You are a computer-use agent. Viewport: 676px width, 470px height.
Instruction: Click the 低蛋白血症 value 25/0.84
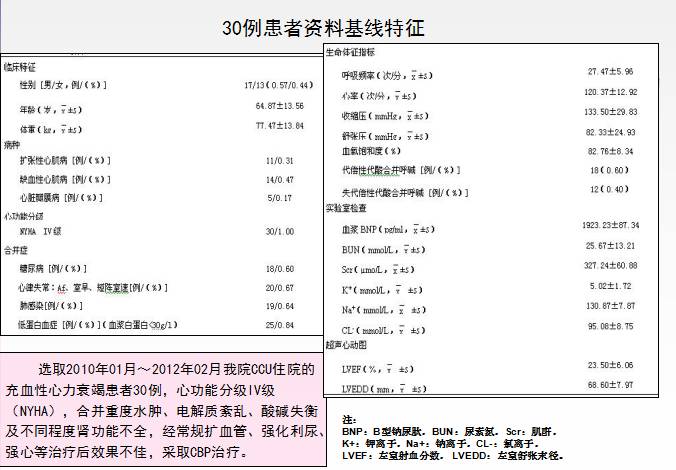point(281,325)
